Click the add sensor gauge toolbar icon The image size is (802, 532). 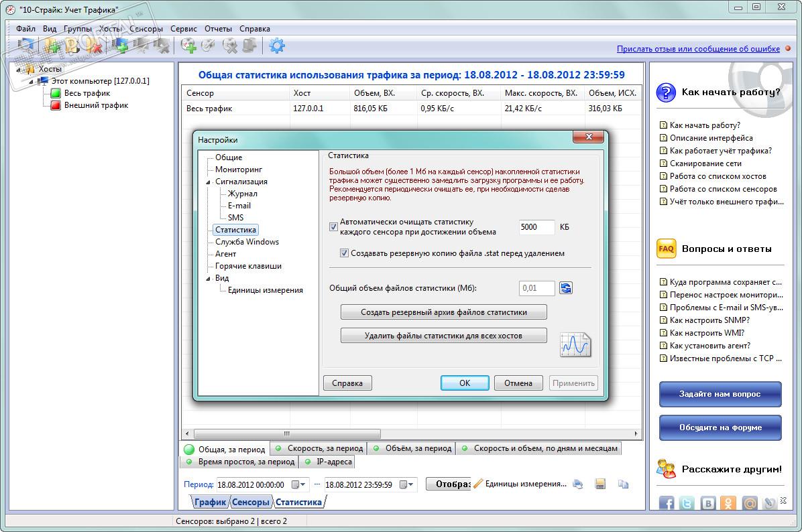(x=188, y=46)
